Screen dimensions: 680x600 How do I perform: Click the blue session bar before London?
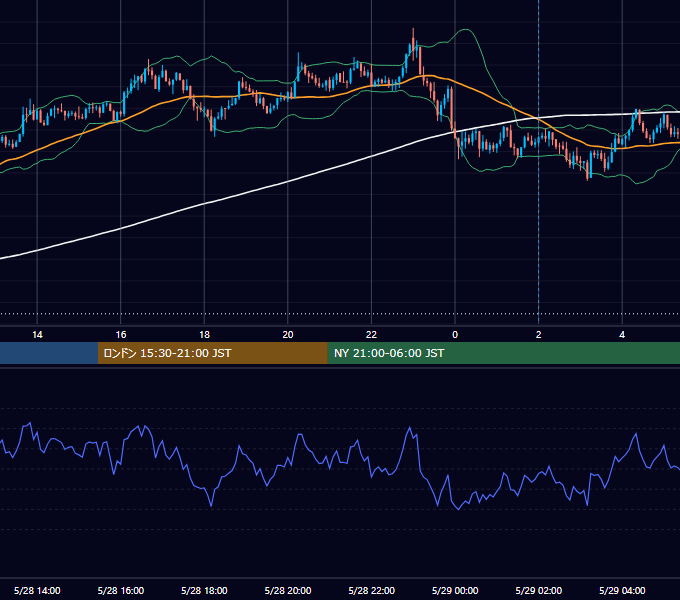[x=49, y=353]
